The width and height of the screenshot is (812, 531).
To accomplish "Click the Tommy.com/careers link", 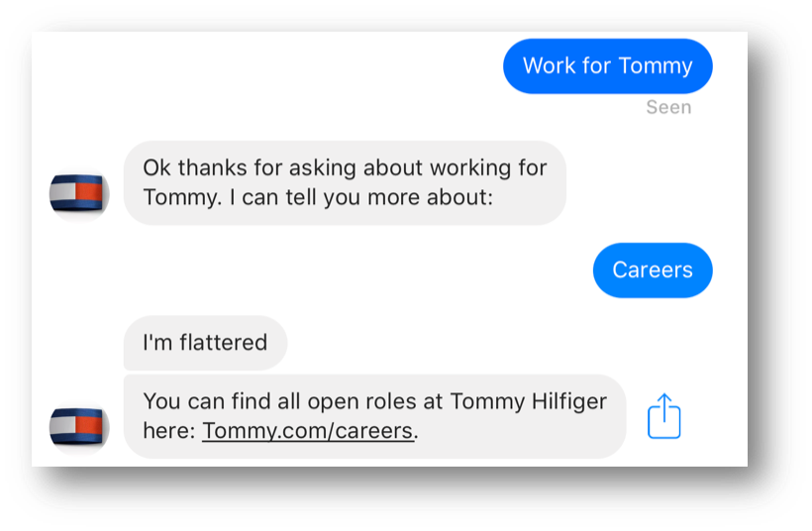I will pyautogui.click(x=308, y=431).
